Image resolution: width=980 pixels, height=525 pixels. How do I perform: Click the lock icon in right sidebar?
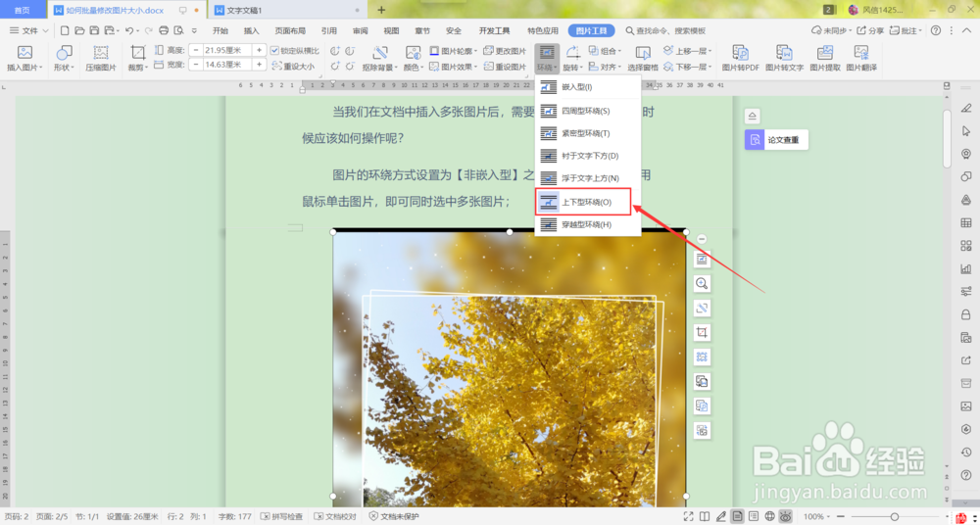click(965, 315)
